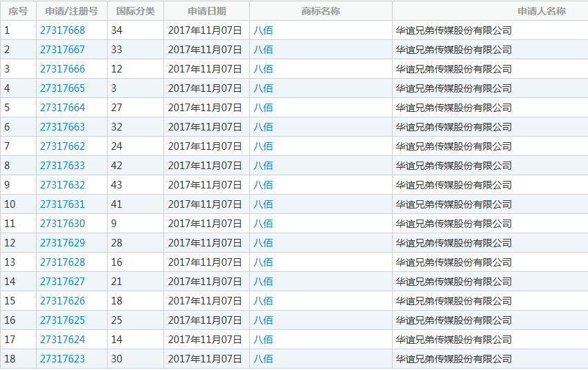Open application number 27317666 link

62,69
